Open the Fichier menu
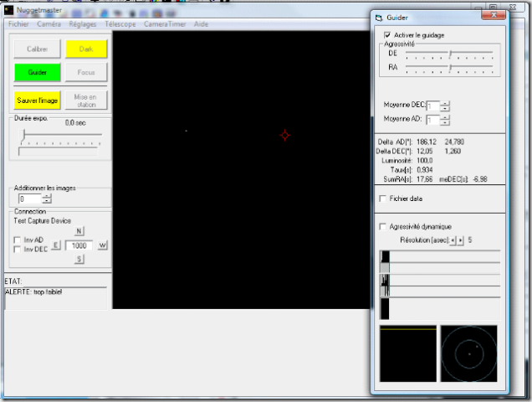 click(18, 24)
